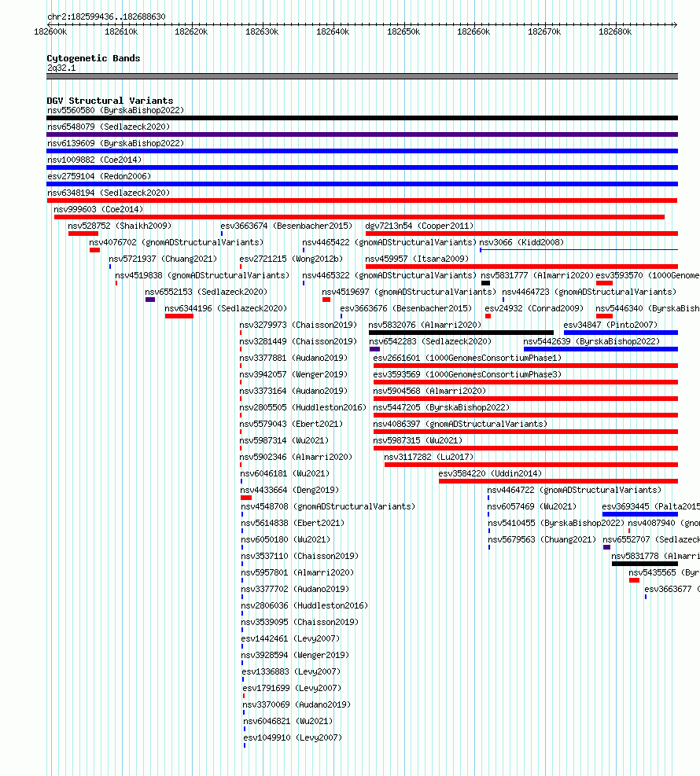The height and width of the screenshot is (776, 700).
Task: Open nsv5442639 (ByrskaBishop2022) label
Action: (x=591, y=341)
